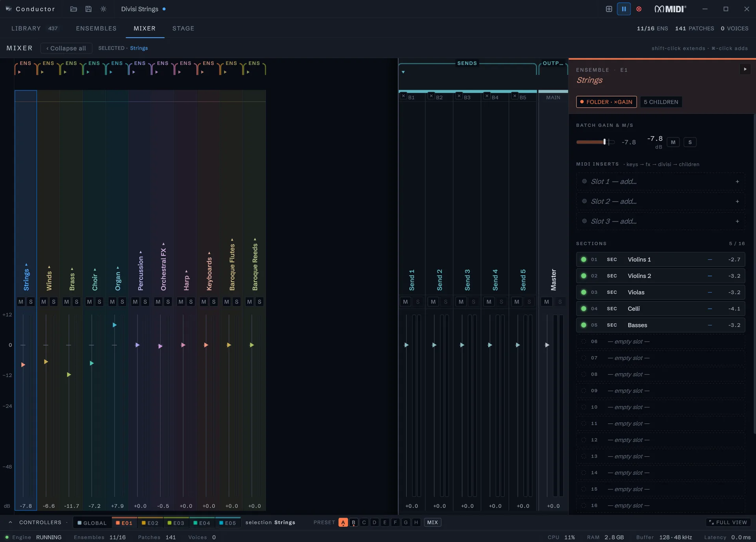
Task: Click the Master channel fader arrow
Action: coord(547,345)
